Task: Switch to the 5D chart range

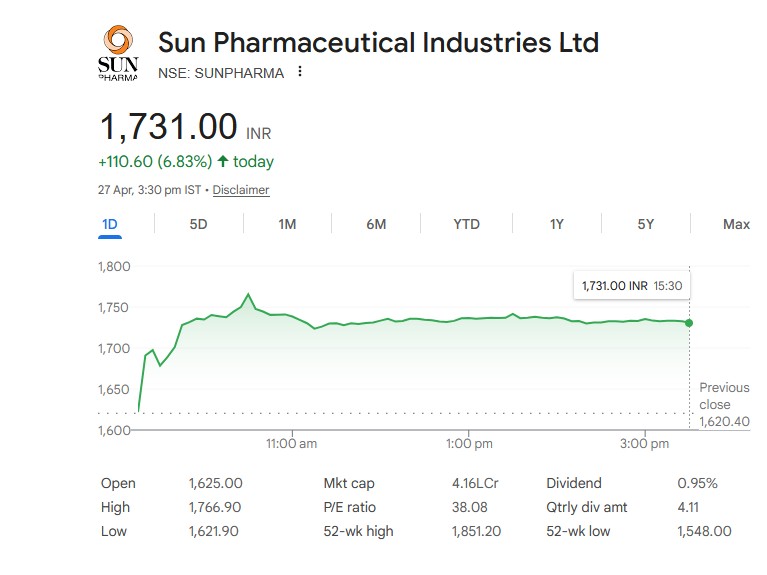Action: tap(198, 224)
